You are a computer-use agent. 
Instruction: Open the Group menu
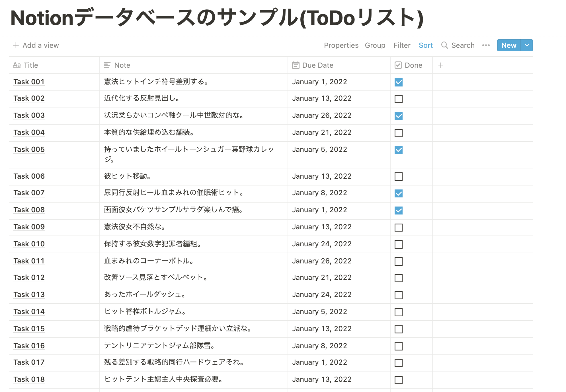coord(375,45)
